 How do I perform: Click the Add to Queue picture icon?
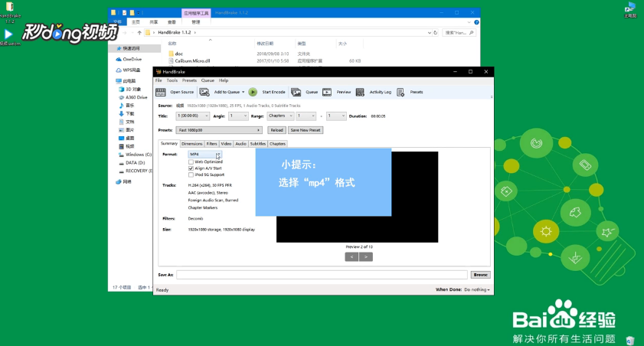204,93
